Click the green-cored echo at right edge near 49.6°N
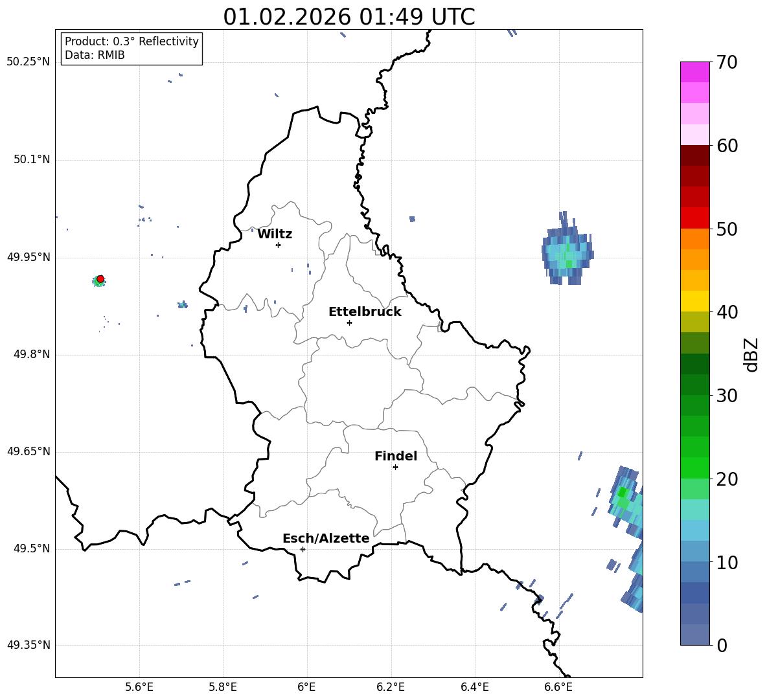767x700 pixels. 626,501
